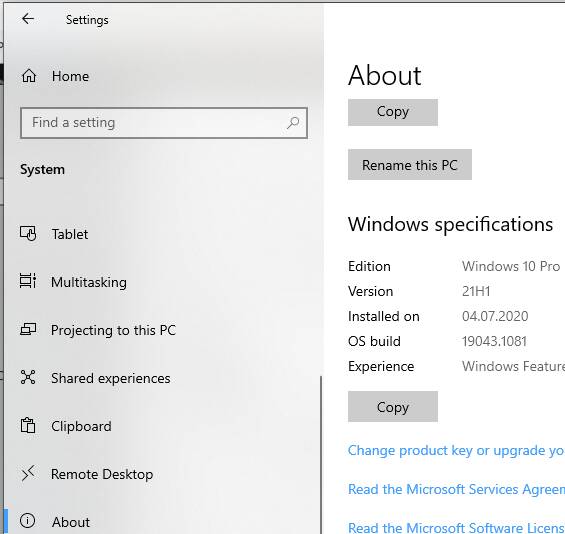Click the Copy button under About heading

(x=393, y=112)
